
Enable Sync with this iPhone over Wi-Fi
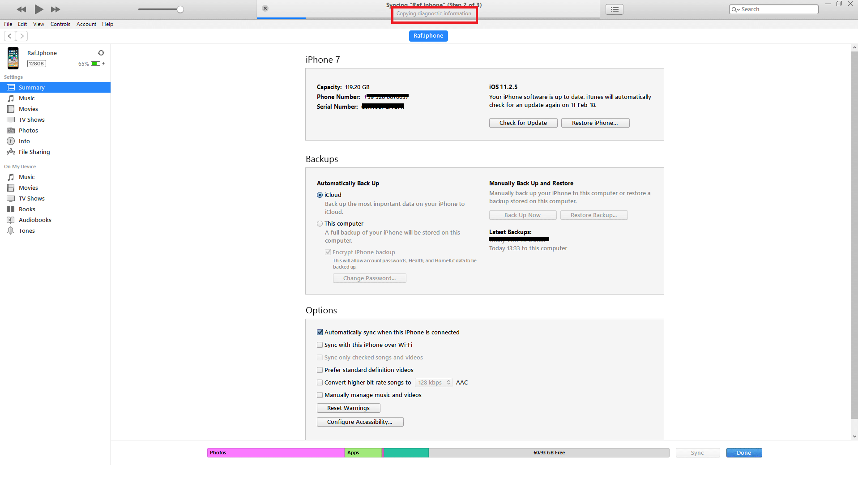click(x=320, y=345)
